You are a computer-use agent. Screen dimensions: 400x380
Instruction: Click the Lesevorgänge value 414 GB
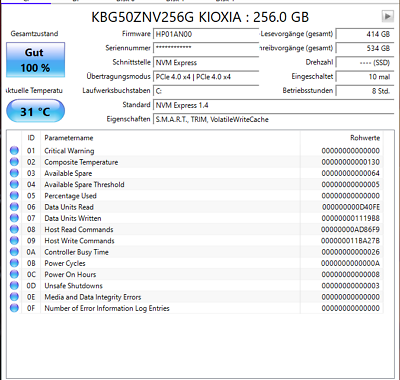365,34
